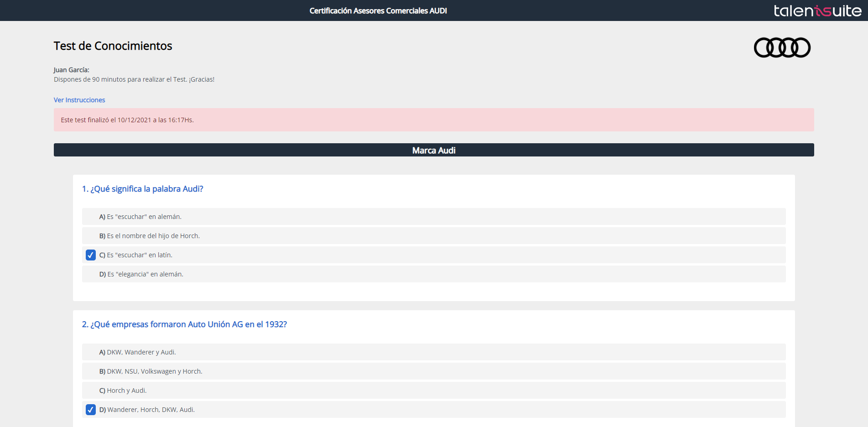Click the 'Este test finalizó' alert message
The width and height of the screenshot is (868, 427).
434,120
